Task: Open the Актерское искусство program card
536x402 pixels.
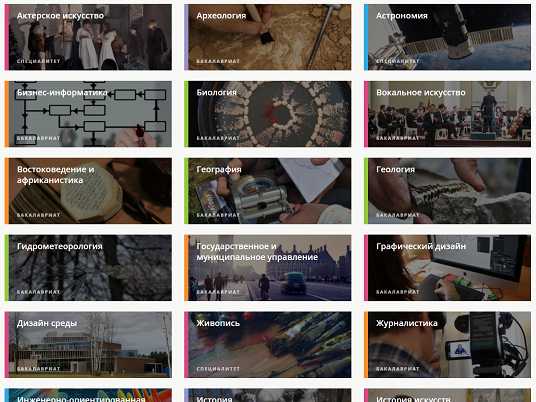Action: pyautogui.click(x=88, y=37)
